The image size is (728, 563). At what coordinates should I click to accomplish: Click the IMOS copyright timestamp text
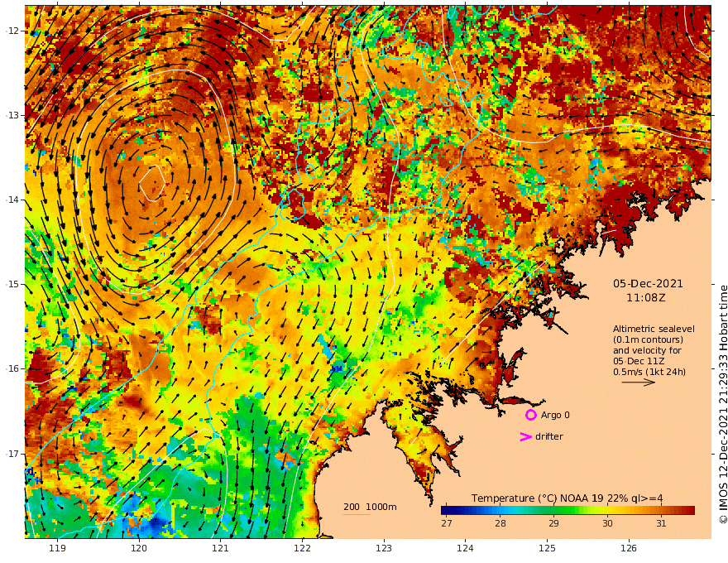[x=722, y=404]
